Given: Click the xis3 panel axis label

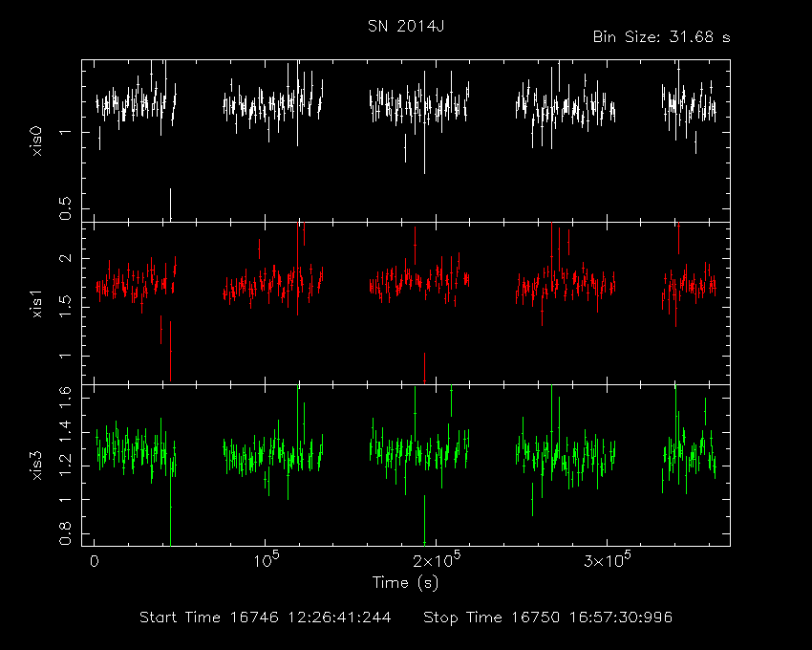Looking at the screenshot, I should tap(36, 465).
